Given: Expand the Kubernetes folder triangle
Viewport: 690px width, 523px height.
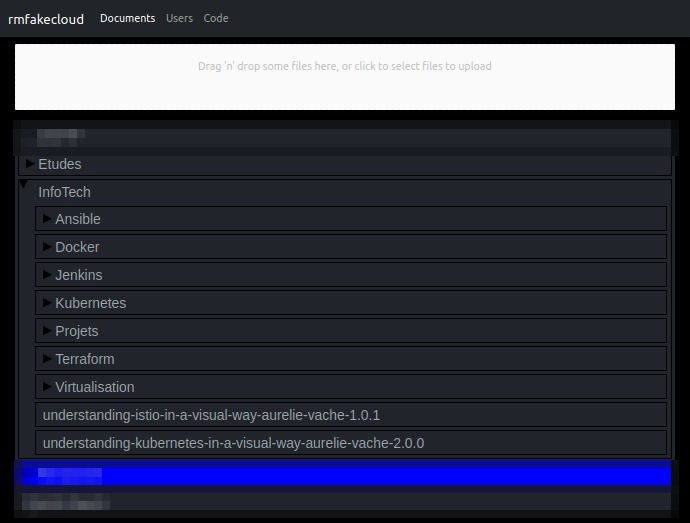Looking at the screenshot, I should pyautogui.click(x=47, y=302).
